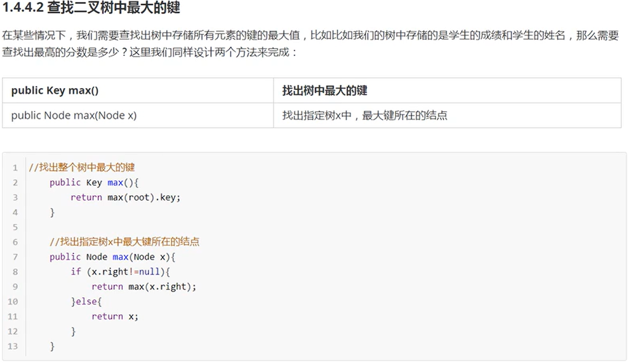
Task: Click line number 5 in code gutter
Action: click(15, 227)
